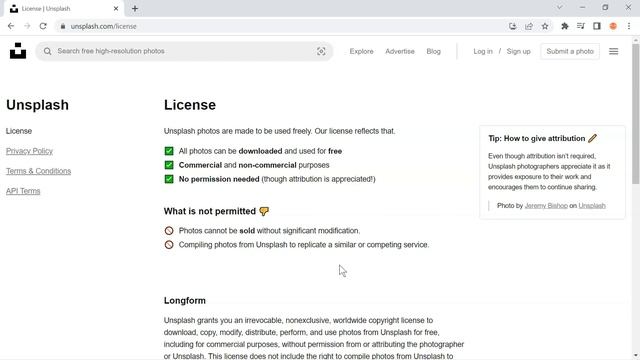
Task: Open Terms & Conditions link
Action: click(38, 171)
